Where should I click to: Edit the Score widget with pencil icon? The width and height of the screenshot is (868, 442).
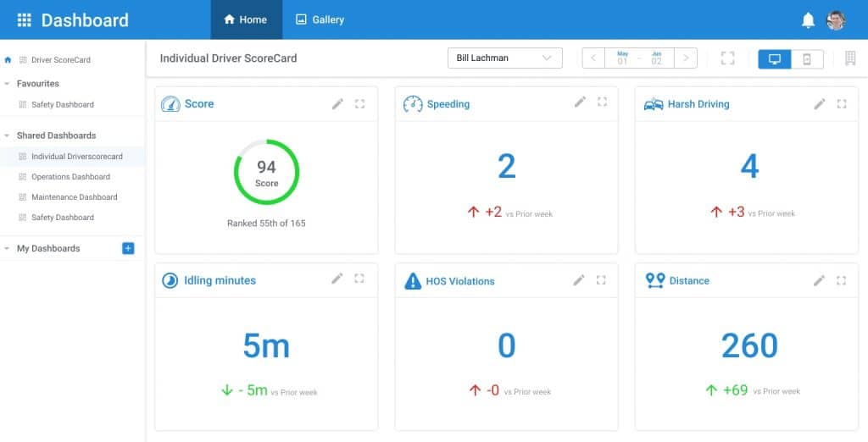point(337,103)
